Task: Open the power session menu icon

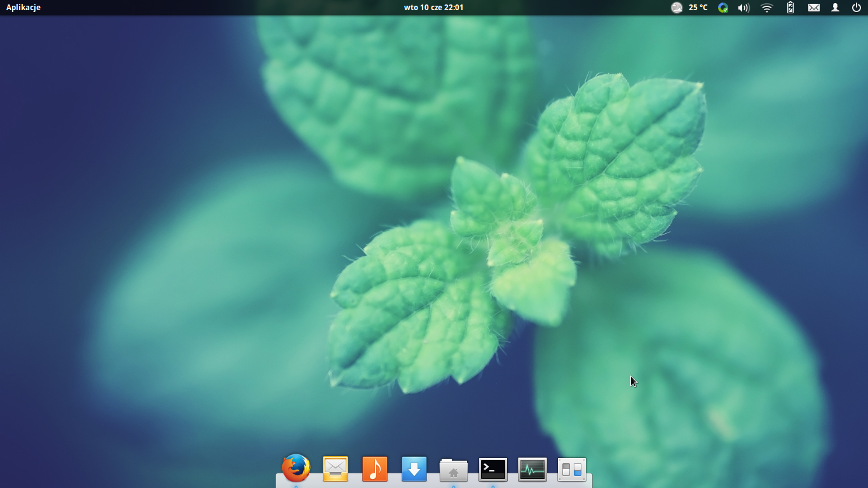Action: (x=857, y=8)
